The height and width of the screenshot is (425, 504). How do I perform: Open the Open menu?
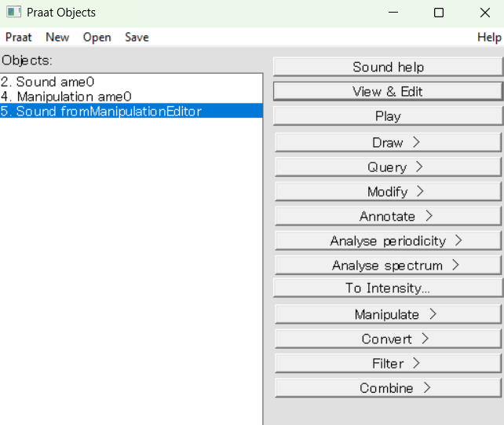pos(97,38)
